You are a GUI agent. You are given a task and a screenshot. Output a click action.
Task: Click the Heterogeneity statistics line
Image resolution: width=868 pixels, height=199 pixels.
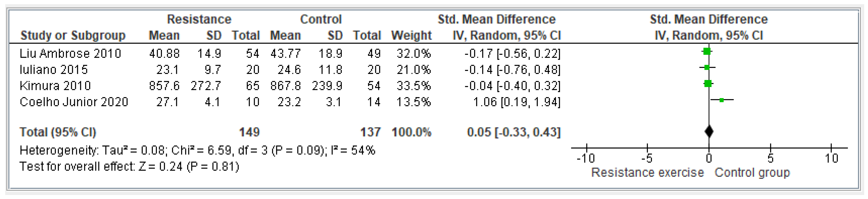coord(197,150)
